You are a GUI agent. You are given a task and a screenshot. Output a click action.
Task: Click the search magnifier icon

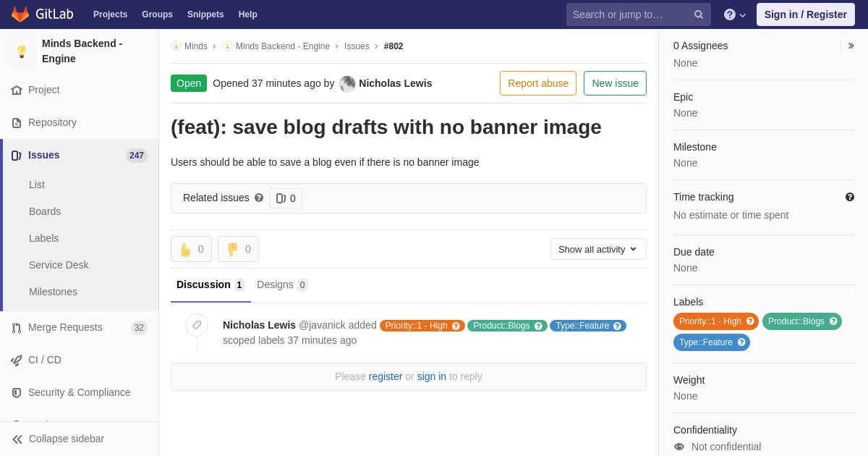click(x=699, y=14)
